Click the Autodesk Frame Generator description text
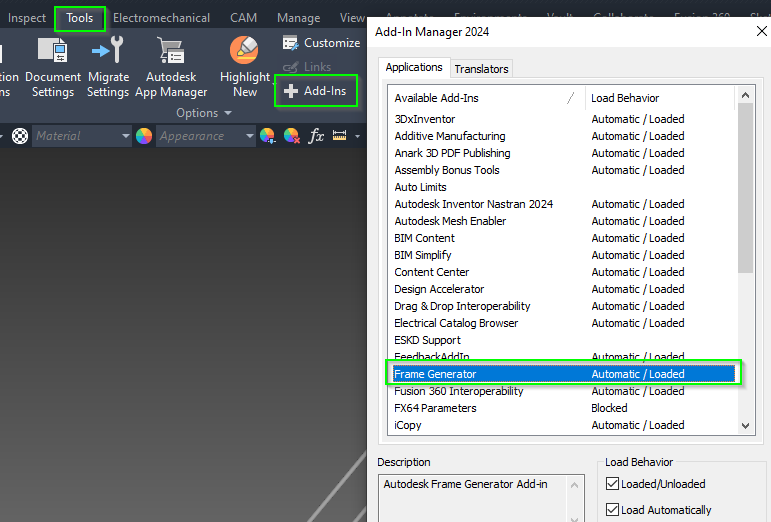The width and height of the screenshot is (771, 522). pyautogui.click(x=465, y=484)
